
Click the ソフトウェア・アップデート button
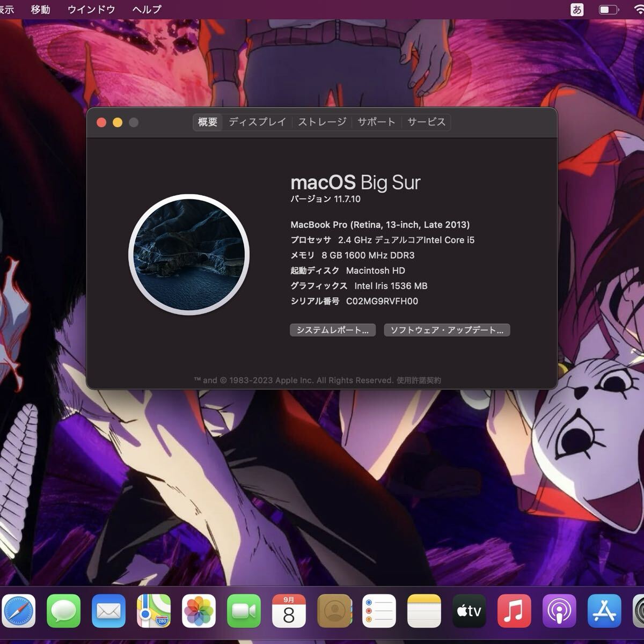(x=447, y=330)
